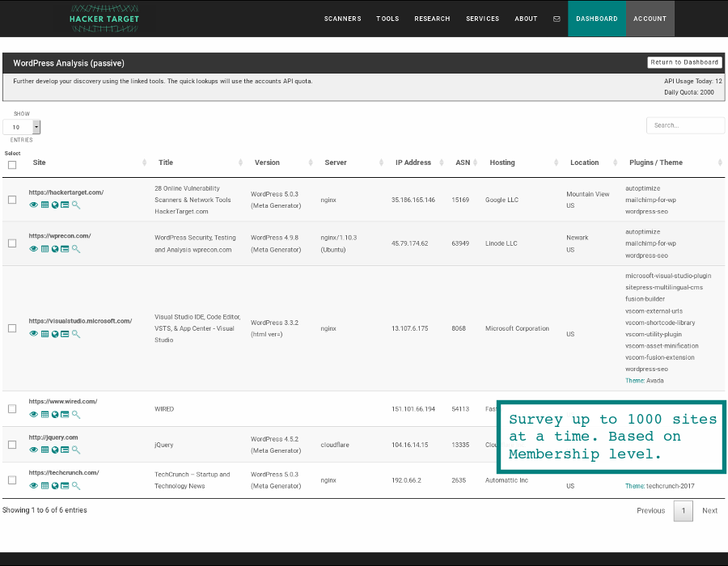
Task: Click the magnifier icon under wprecon.com
Action: pos(76,249)
